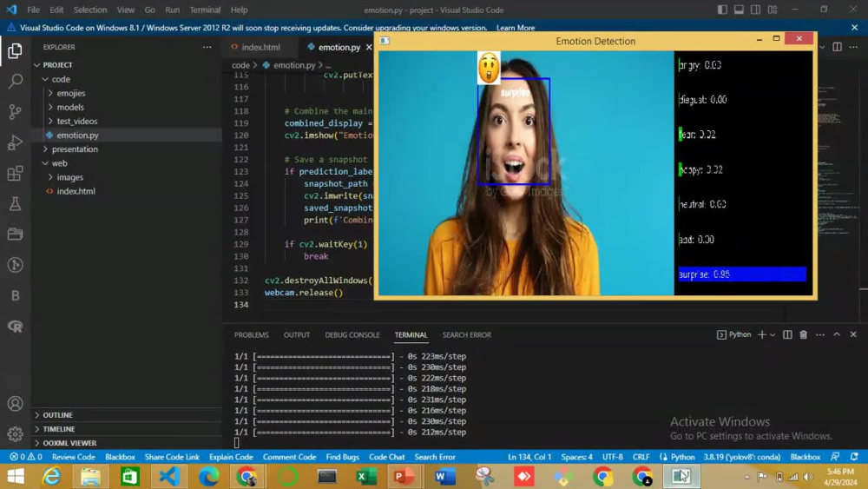868x489 pixels.
Task: Open the Run menu
Action: [172, 10]
